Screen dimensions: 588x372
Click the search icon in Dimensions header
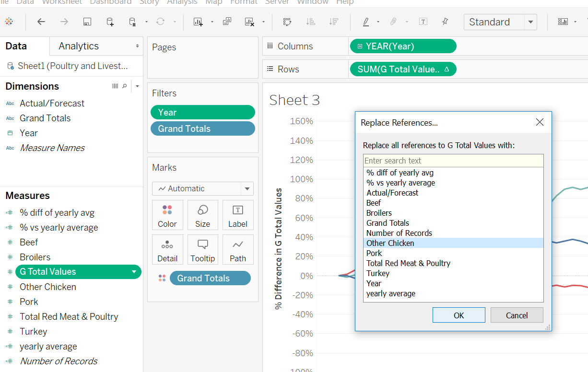(x=125, y=86)
